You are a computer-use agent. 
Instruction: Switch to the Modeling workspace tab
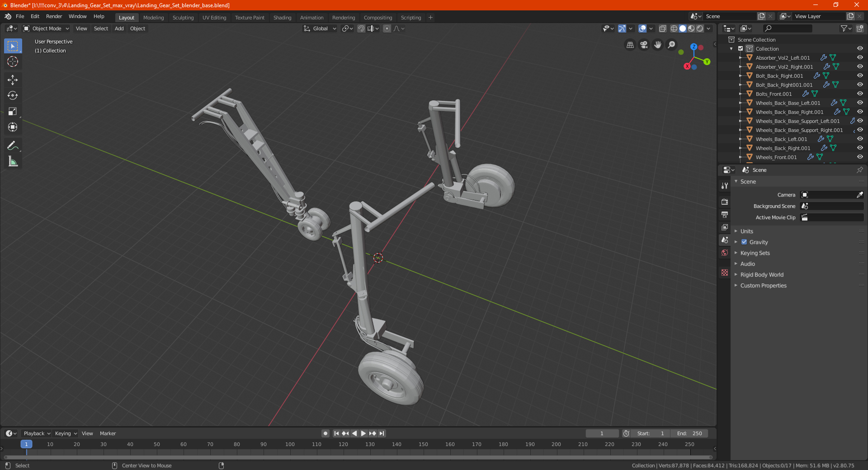(153, 18)
